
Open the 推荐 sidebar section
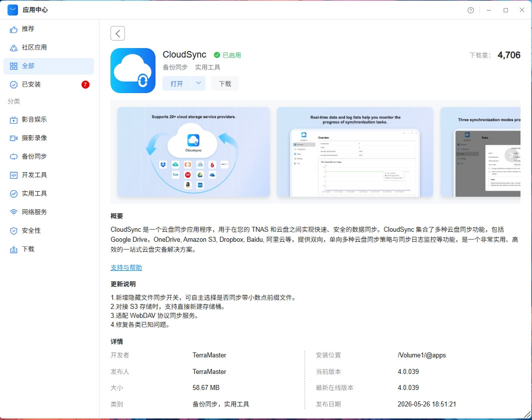(49, 29)
